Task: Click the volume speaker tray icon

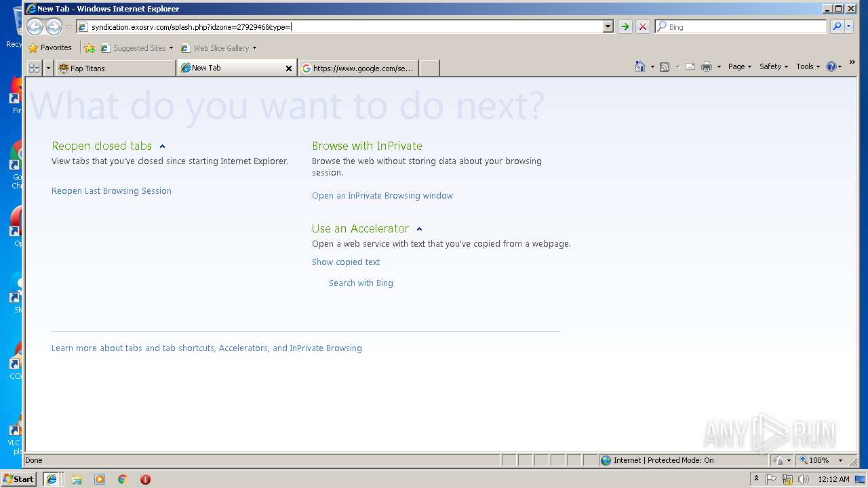Action: [x=804, y=479]
